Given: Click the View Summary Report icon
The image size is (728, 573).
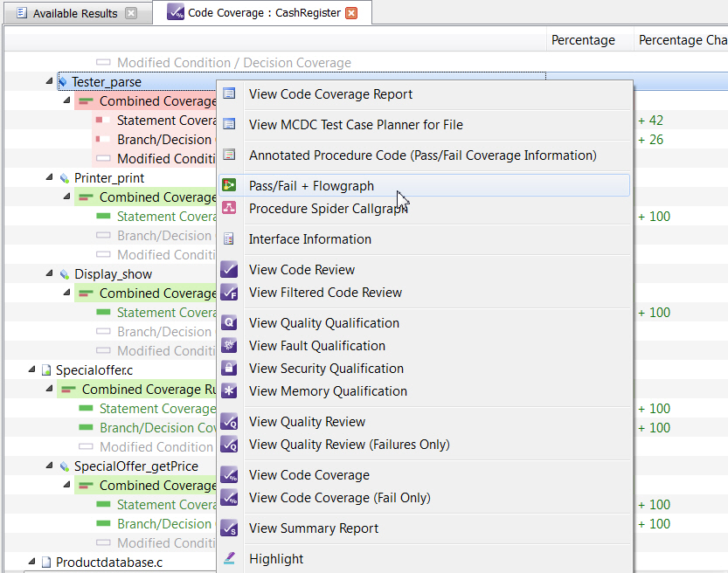Looking at the screenshot, I should pyautogui.click(x=229, y=528).
